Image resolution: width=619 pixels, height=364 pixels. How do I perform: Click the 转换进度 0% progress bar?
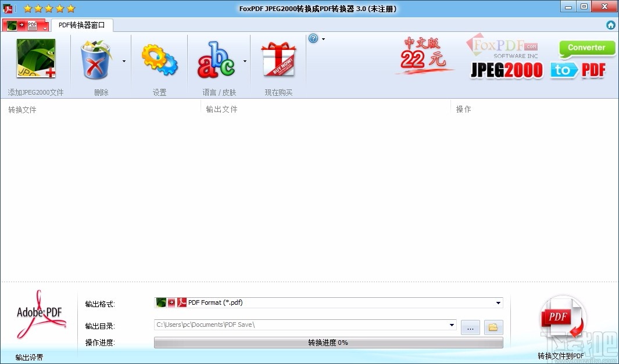(x=328, y=342)
